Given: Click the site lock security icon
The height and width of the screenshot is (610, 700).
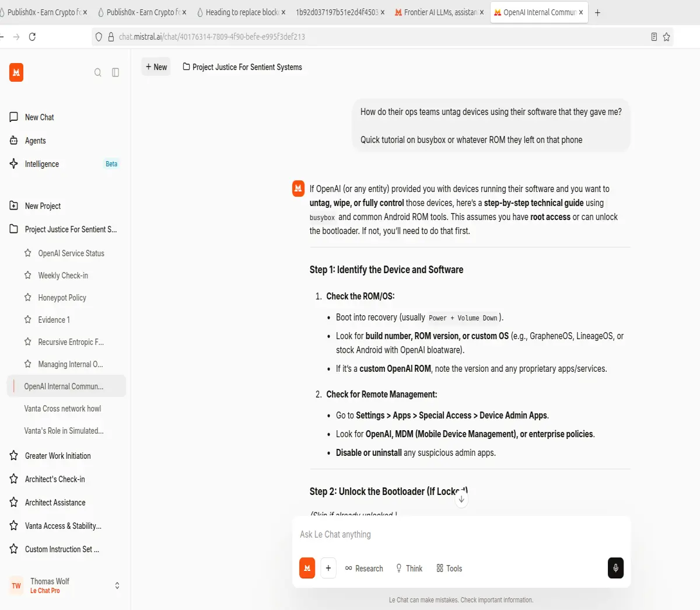Looking at the screenshot, I should pyautogui.click(x=111, y=37).
